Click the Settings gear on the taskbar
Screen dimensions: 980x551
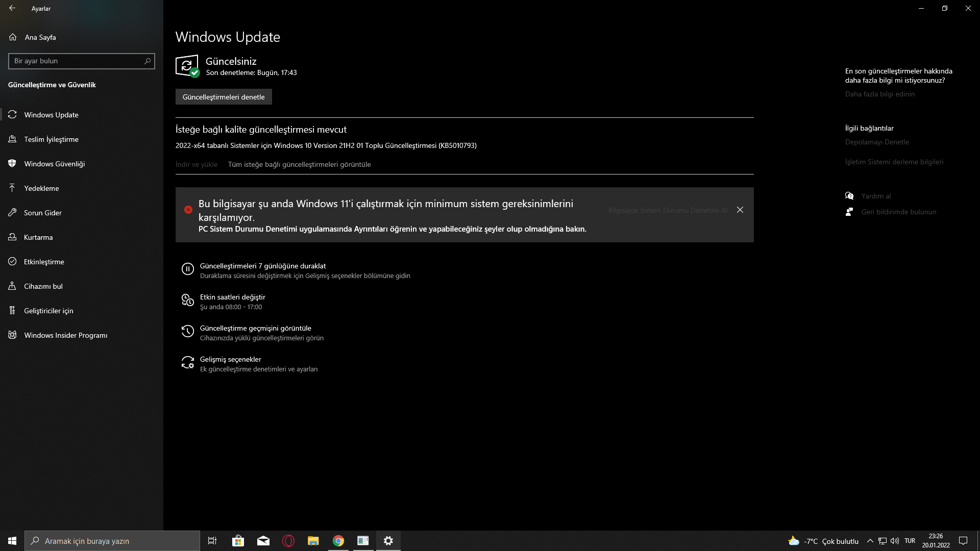388,541
